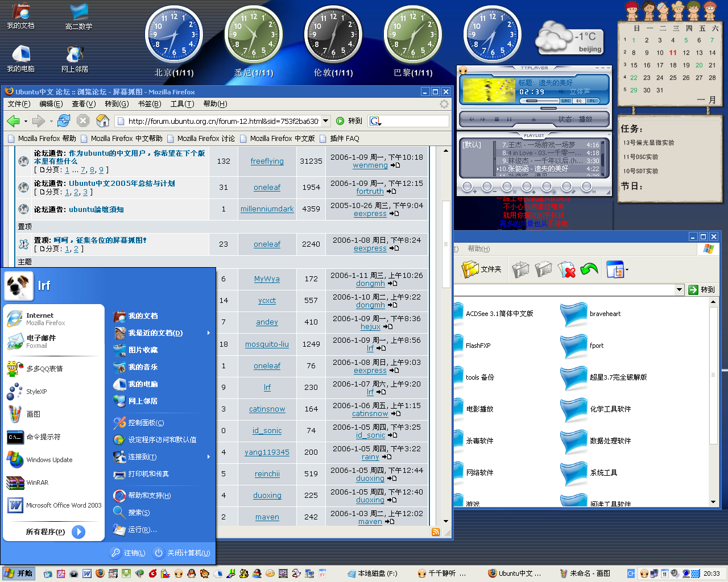Go to Firefox Home page icon
Image resolution: width=728 pixels, height=582 pixels.
[x=102, y=120]
